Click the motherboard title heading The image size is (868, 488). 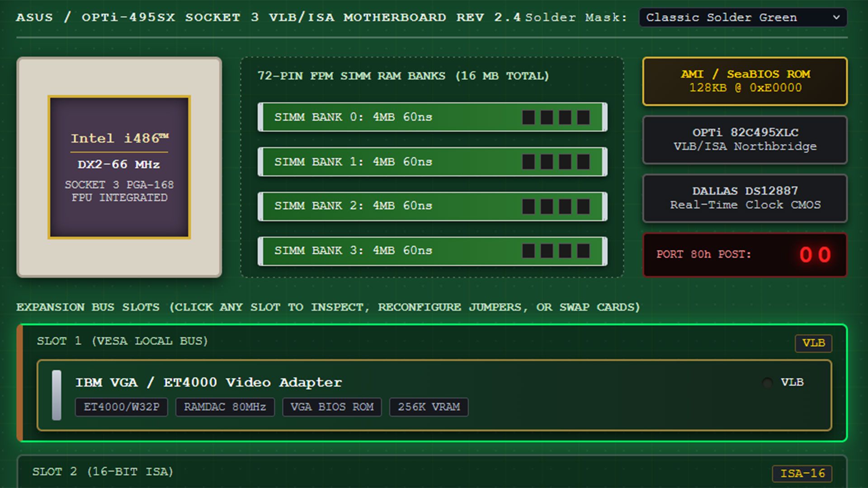(x=268, y=17)
